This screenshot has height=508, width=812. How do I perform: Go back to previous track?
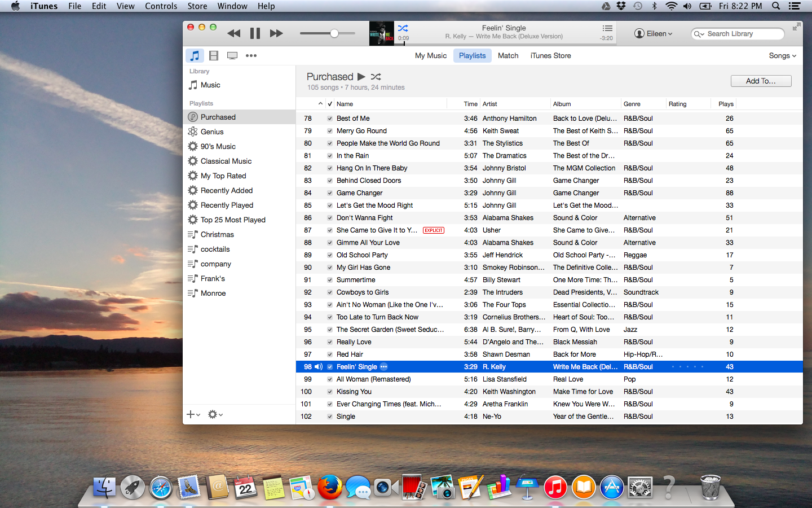point(233,34)
